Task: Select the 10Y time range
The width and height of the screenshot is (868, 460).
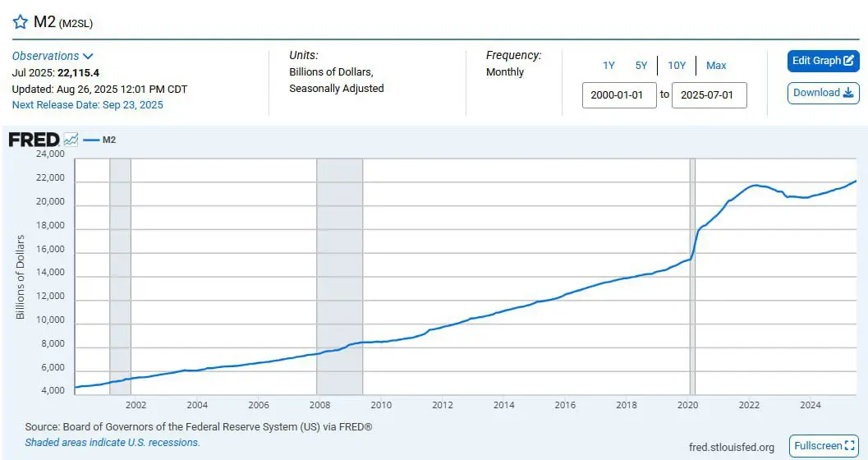Action: coord(677,66)
